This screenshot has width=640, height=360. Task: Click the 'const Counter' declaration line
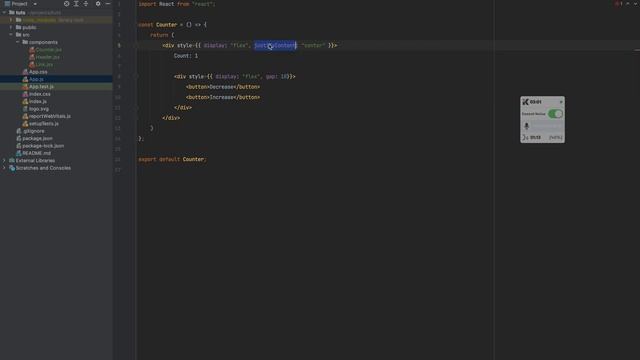(x=172, y=25)
